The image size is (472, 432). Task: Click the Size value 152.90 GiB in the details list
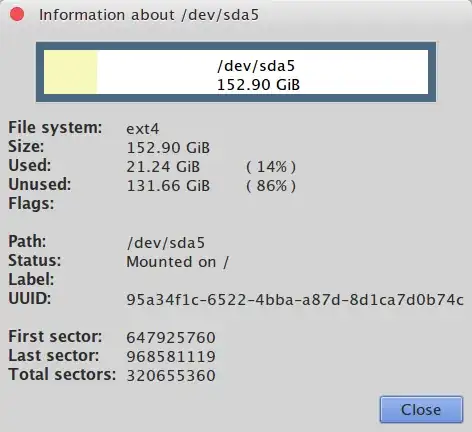pos(168,148)
